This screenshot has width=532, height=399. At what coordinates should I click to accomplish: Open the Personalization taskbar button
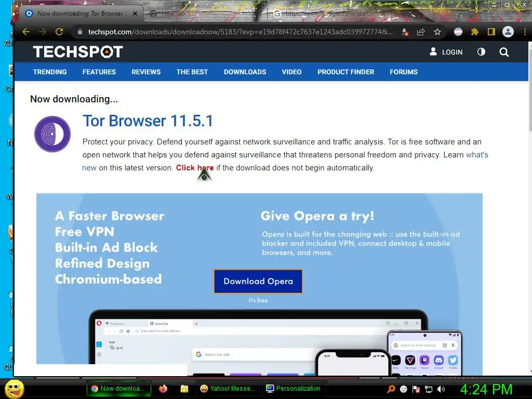point(294,389)
